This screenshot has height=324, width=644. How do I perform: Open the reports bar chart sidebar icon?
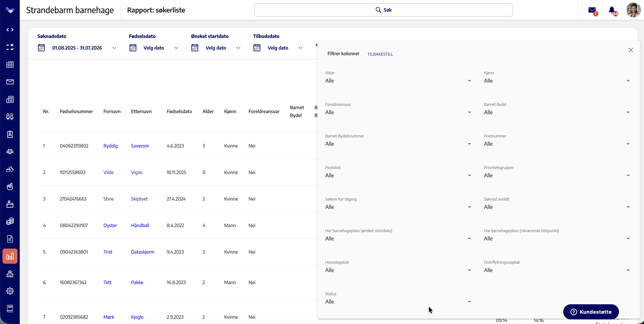pyautogui.click(x=10, y=256)
